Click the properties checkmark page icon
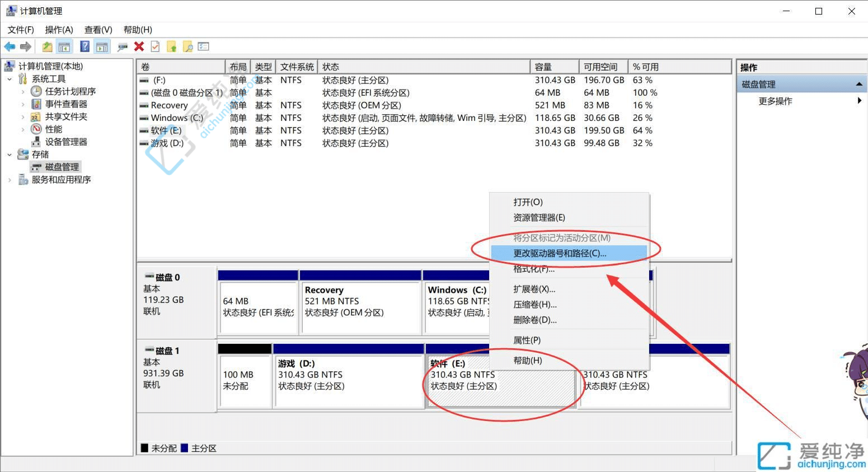This screenshot has width=868, height=472. click(x=155, y=47)
